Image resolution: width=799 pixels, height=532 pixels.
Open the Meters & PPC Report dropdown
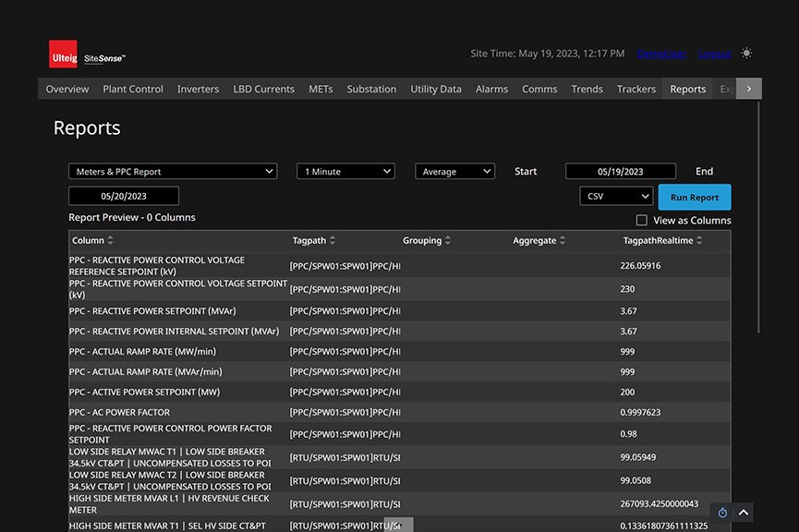pyautogui.click(x=173, y=172)
